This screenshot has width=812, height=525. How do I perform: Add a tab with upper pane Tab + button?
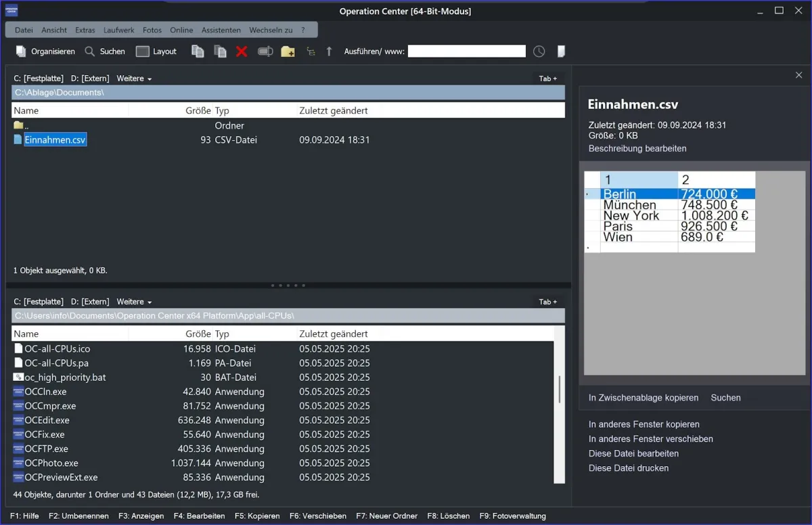[x=547, y=78]
